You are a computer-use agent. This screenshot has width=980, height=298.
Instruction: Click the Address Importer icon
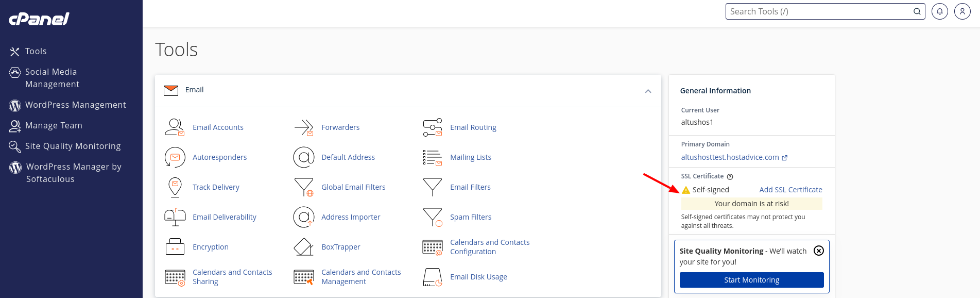point(303,217)
